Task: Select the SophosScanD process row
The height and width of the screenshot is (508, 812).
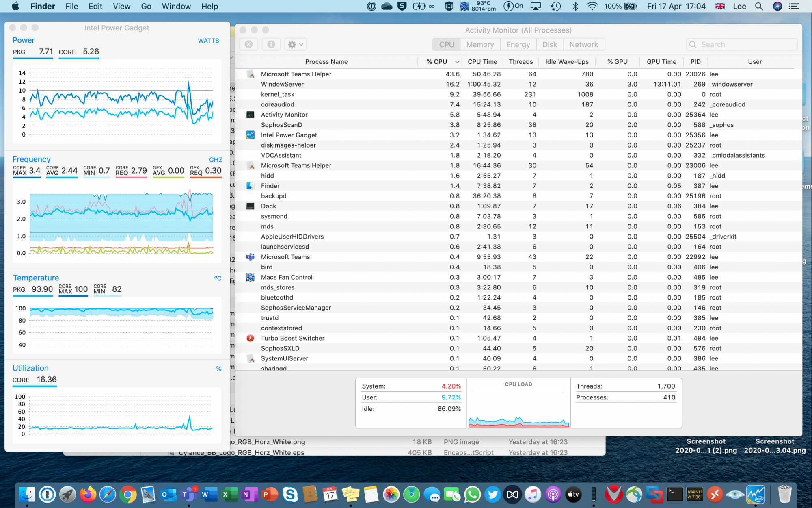Action: (x=518, y=125)
